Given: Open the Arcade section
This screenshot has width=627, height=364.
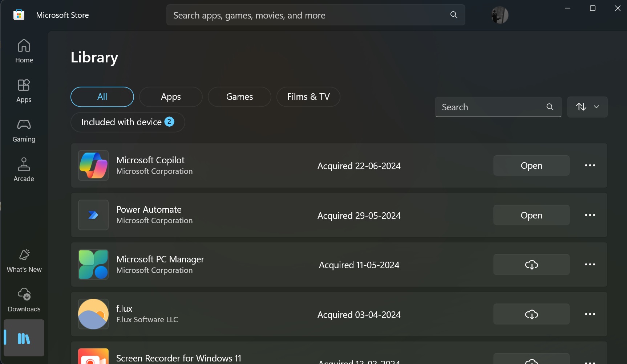Looking at the screenshot, I should tap(24, 170).
